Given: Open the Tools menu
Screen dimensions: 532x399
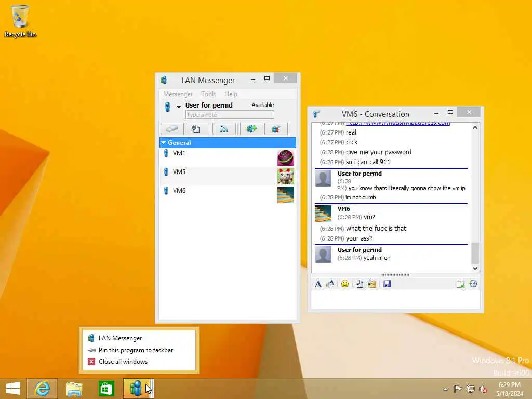Looking at the screenshot, I should [x=208, y=94].
